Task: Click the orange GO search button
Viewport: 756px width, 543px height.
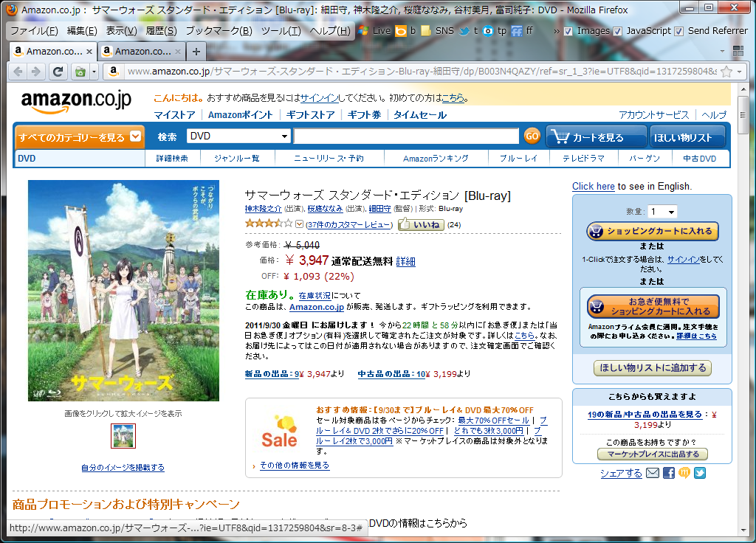Action: tap(532, 136)
